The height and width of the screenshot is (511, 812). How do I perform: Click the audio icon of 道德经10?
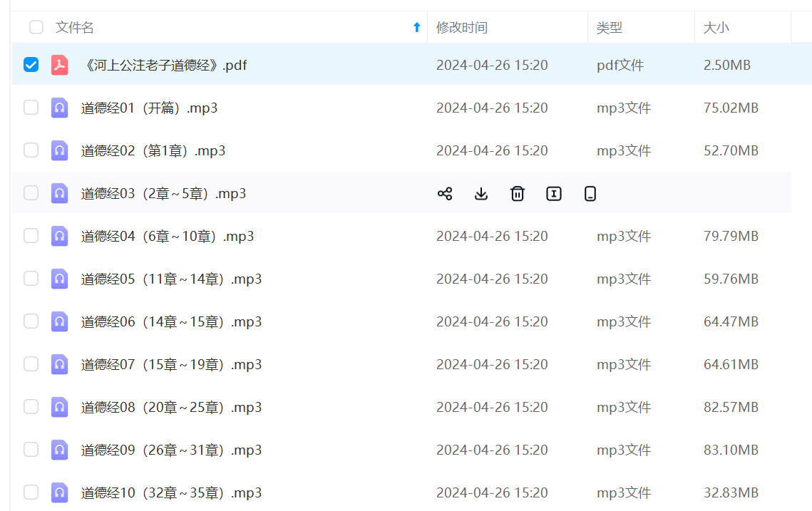coord(59,492)
